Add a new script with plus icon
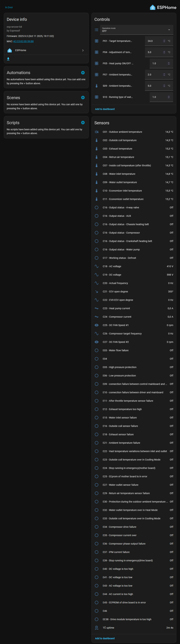 [x=83, y=123]
